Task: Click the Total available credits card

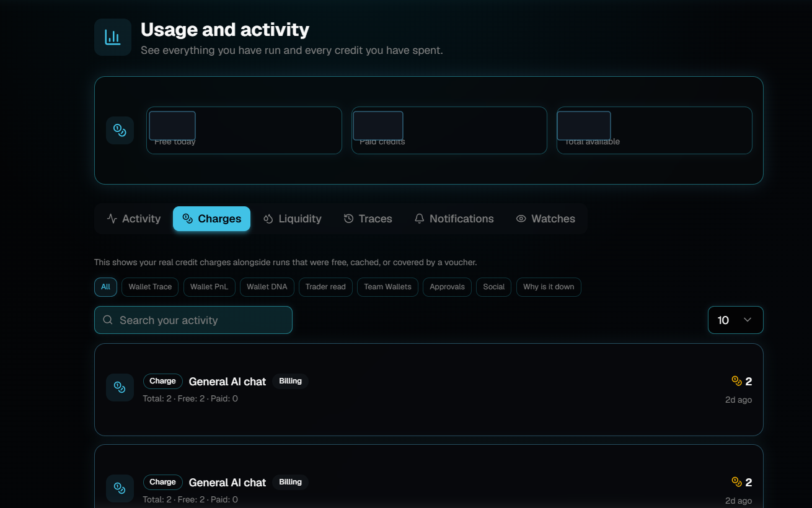Action: pyautogui.click(x=655, y=130)
